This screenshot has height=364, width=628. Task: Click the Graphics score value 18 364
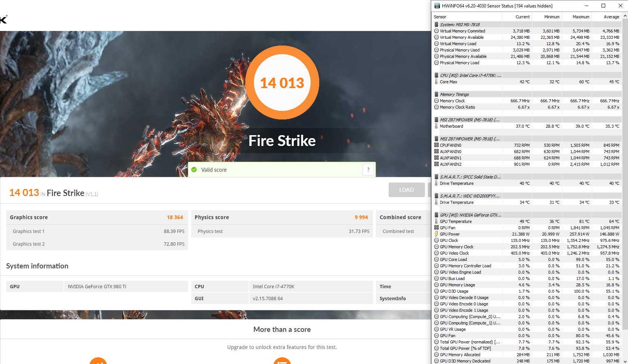point(175,217)
